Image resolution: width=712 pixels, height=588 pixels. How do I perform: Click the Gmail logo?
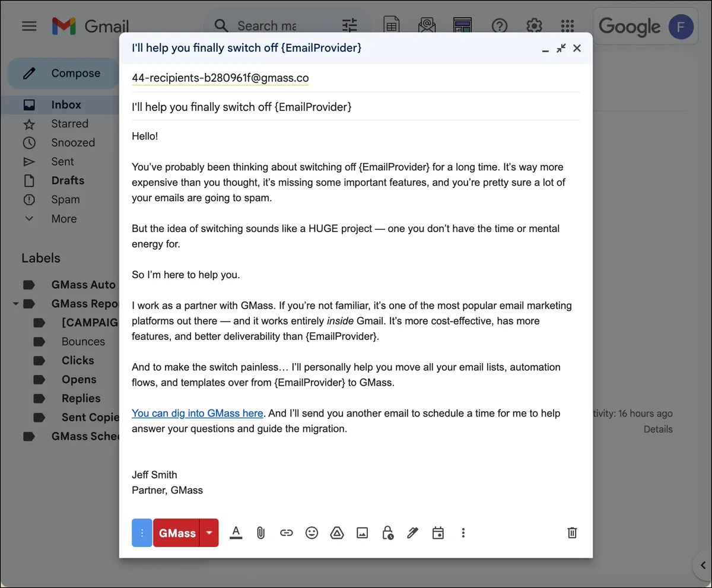90,26
